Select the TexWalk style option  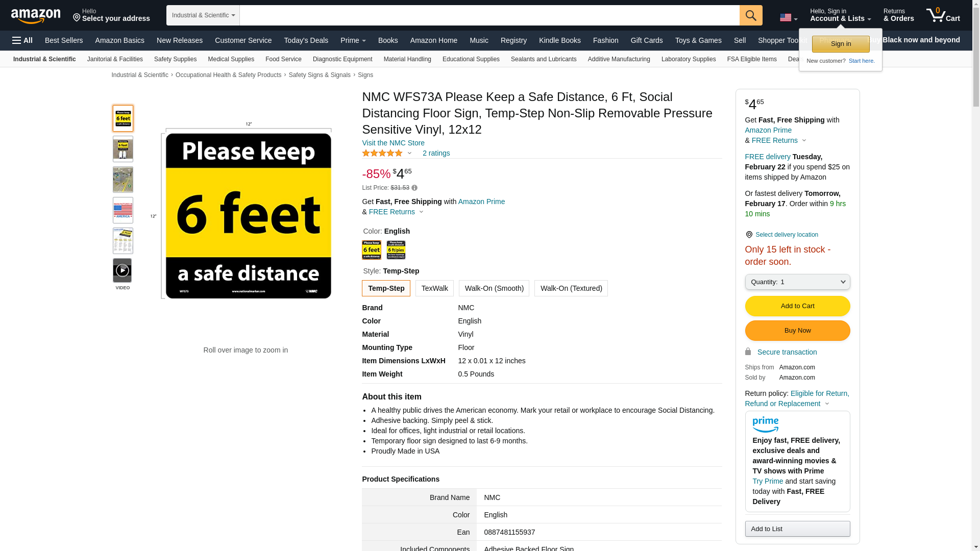(434, 288)
